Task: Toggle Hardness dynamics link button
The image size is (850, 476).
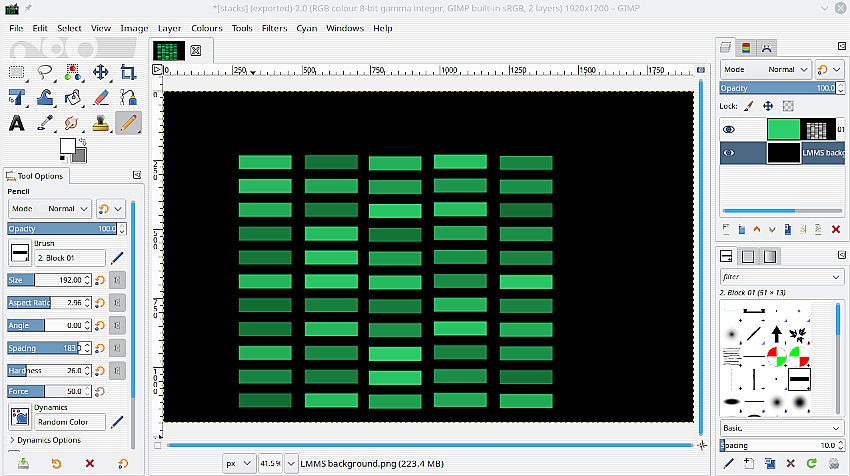Action: coord(117,371)
